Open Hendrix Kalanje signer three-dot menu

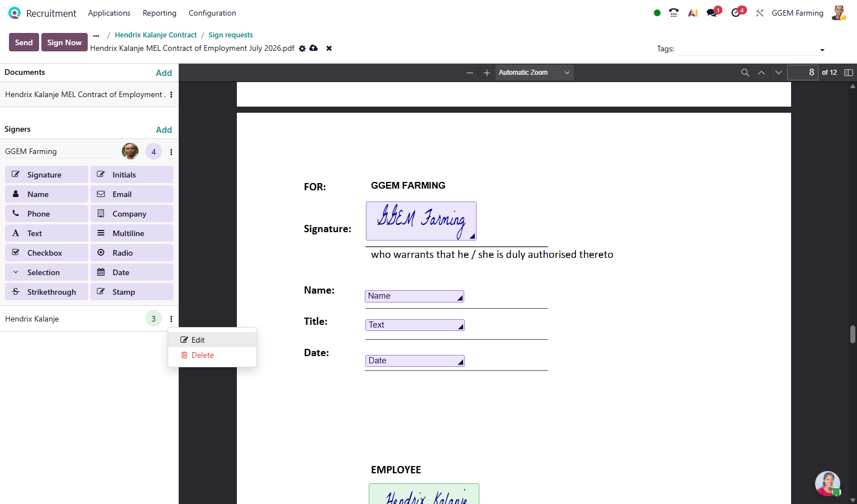[171, 319]
